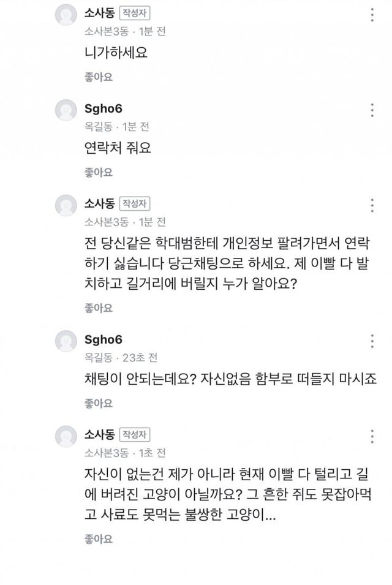Open Sgho6 username on the 23초 전 comment

(x=102, y=339)
